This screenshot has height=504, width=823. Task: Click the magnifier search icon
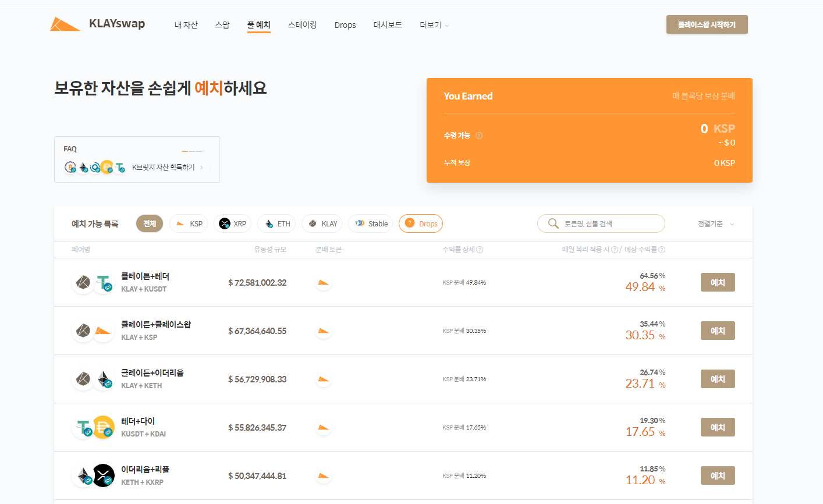[x=554, y=223]
